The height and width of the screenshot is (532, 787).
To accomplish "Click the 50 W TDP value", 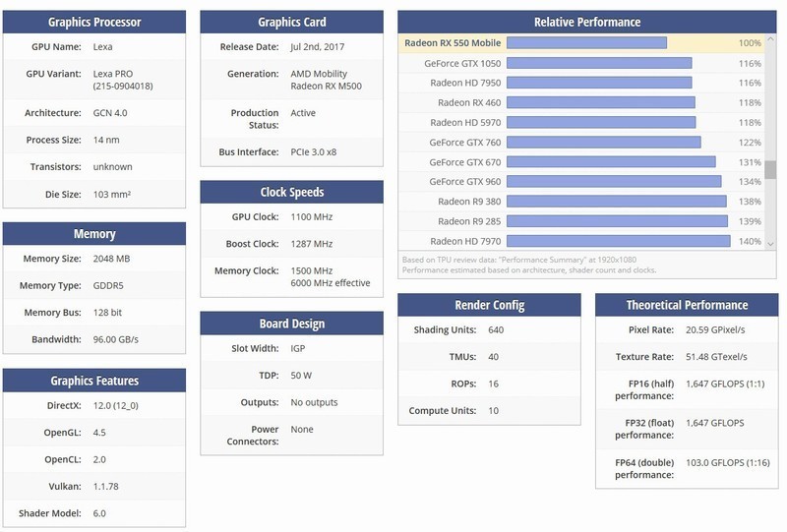I will pyautogui.click(x=301, y=376).
